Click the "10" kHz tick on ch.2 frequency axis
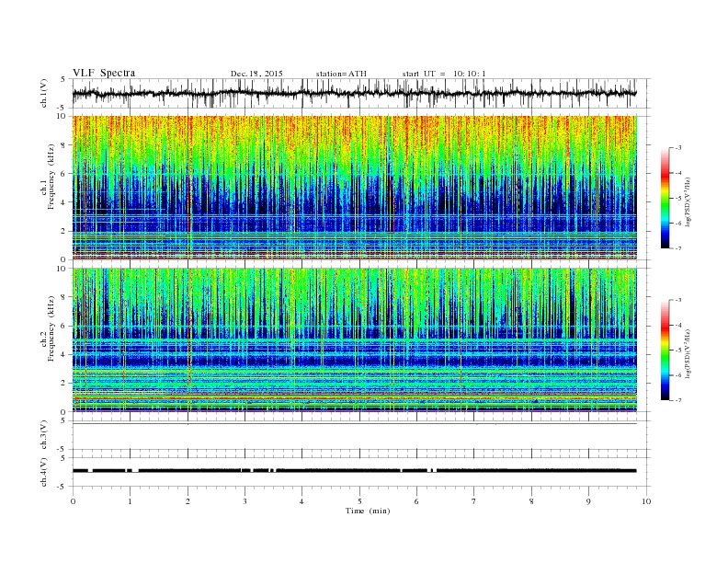This screenshot has width=728, height=563. pos(63,269)
